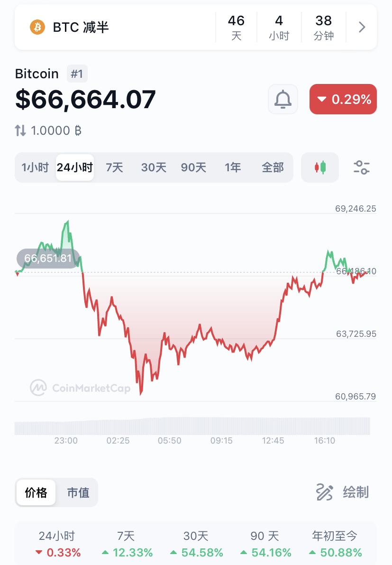Expand the BTC halving countdown chevron
This screenshot has width=392, height=565.
coord(362,27)
